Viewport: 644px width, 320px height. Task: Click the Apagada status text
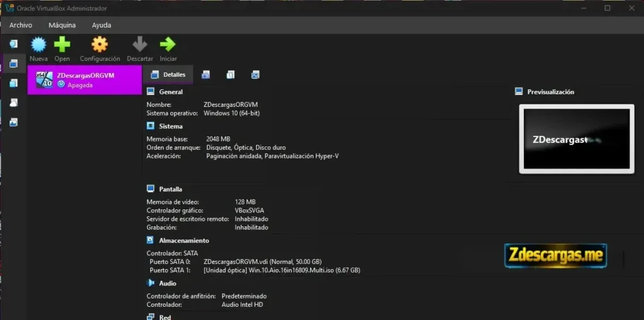(x=80, y=85)
